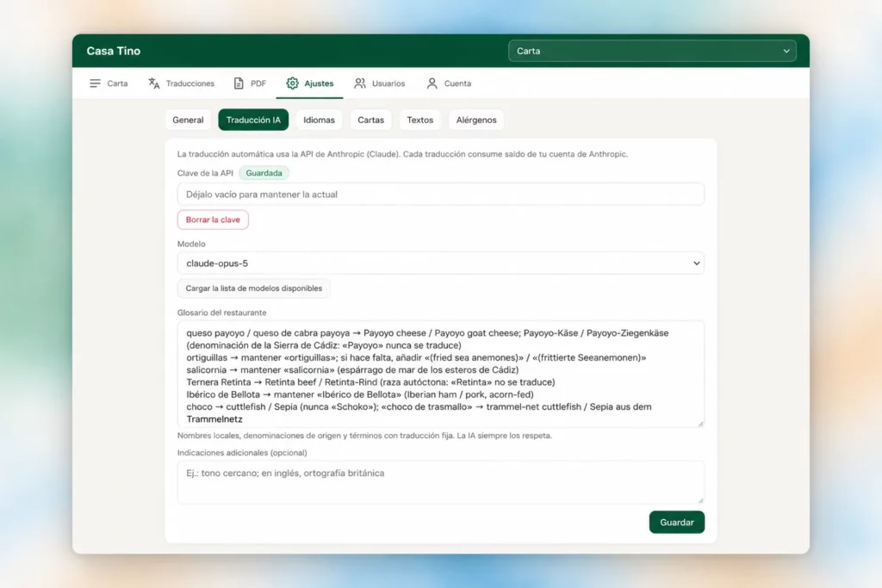Click the Traducciones navigation label
The width and height of the screenshot is (882, 588).
point(190,84)
